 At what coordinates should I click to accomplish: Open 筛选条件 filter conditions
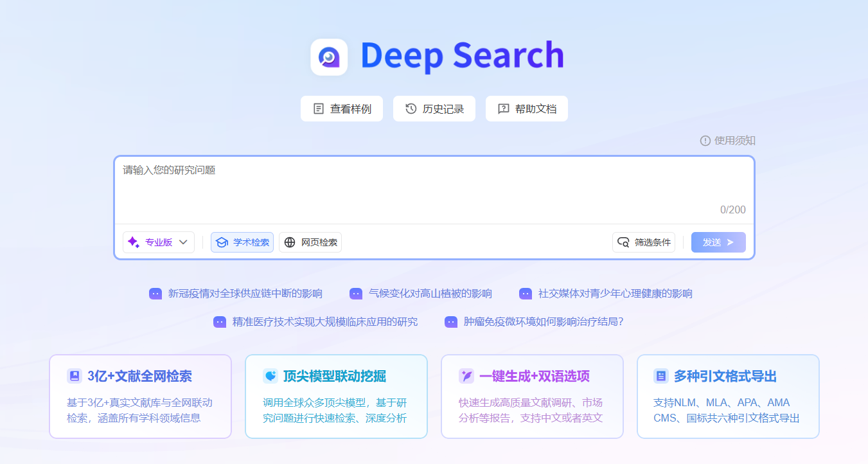(644, 242)
